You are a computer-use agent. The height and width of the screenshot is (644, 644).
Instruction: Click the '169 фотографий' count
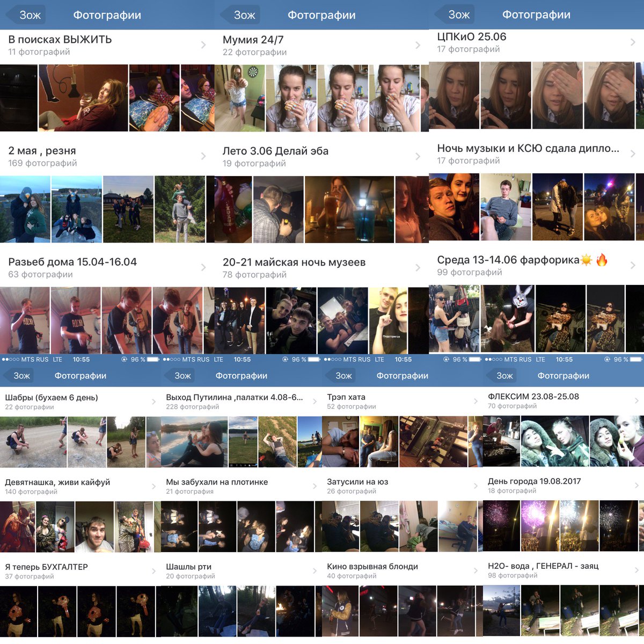point(42,163)
